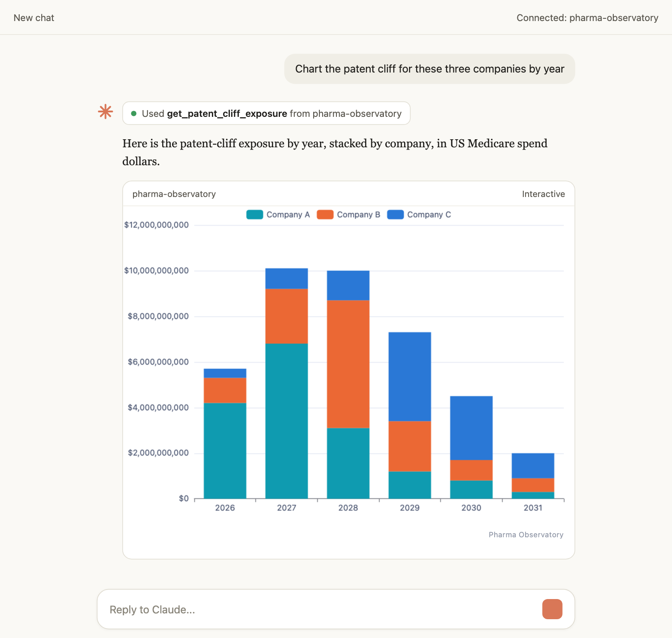Click the Interactive label on the chart card
The width and height of the screenshot is (672, 638).
click(543, 194)
